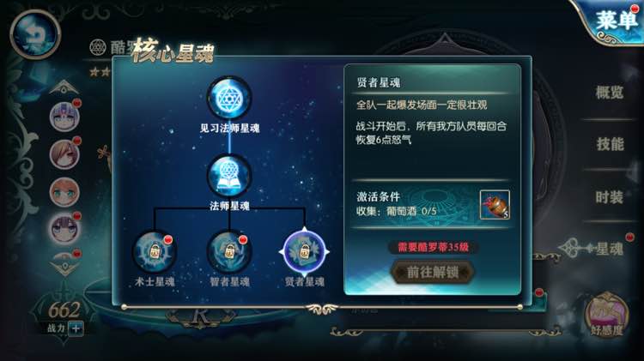Switch to the 概览 tab
Screen dimensions: 644x361
pos(610,93)
